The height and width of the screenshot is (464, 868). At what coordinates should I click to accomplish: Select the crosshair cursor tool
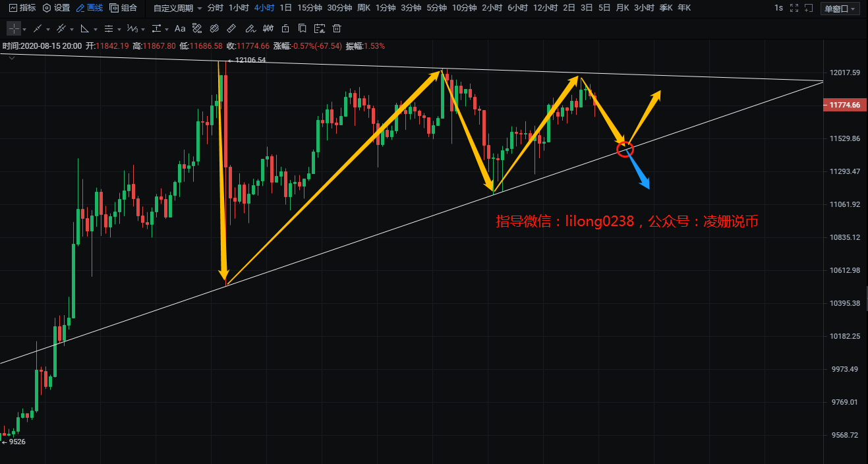coord(14,29)
